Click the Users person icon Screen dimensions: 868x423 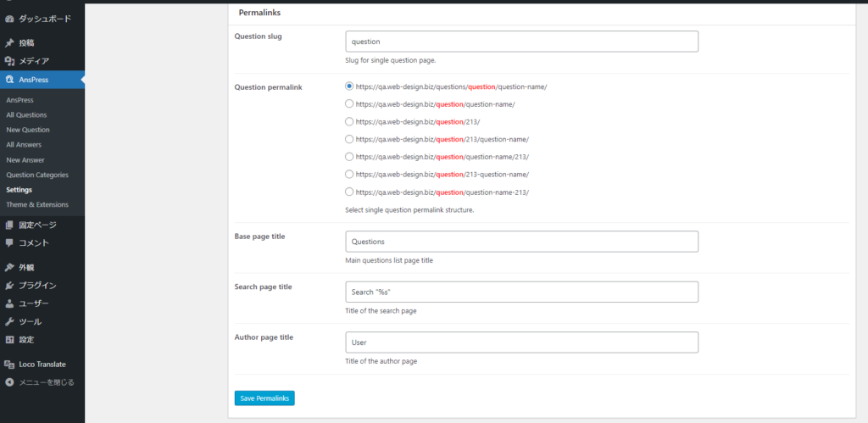coord(9,303)
